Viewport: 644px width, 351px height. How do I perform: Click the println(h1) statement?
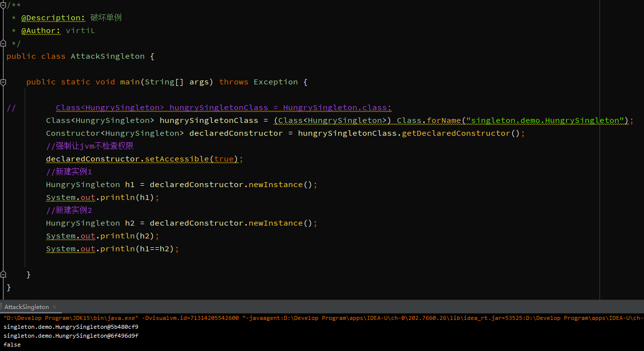pyautogui.click(x=103, y=197)
